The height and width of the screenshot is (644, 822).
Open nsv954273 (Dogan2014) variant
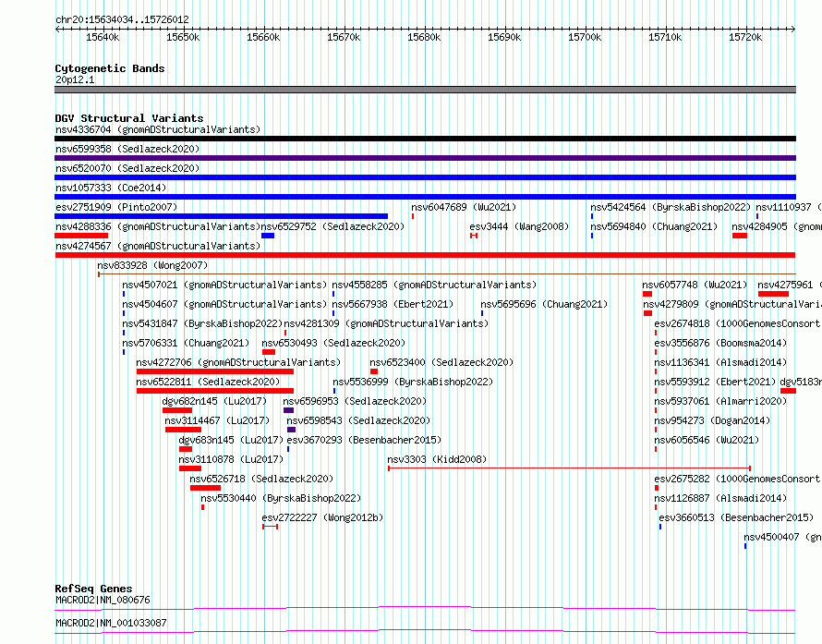pos(712,420)
